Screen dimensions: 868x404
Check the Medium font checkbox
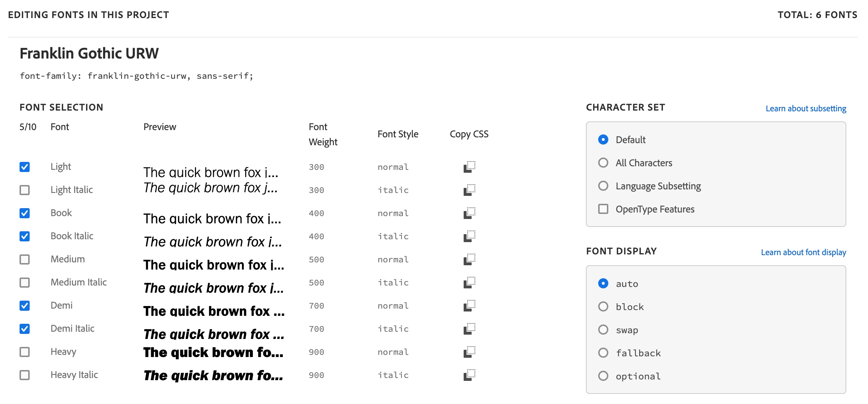[25, 259]
